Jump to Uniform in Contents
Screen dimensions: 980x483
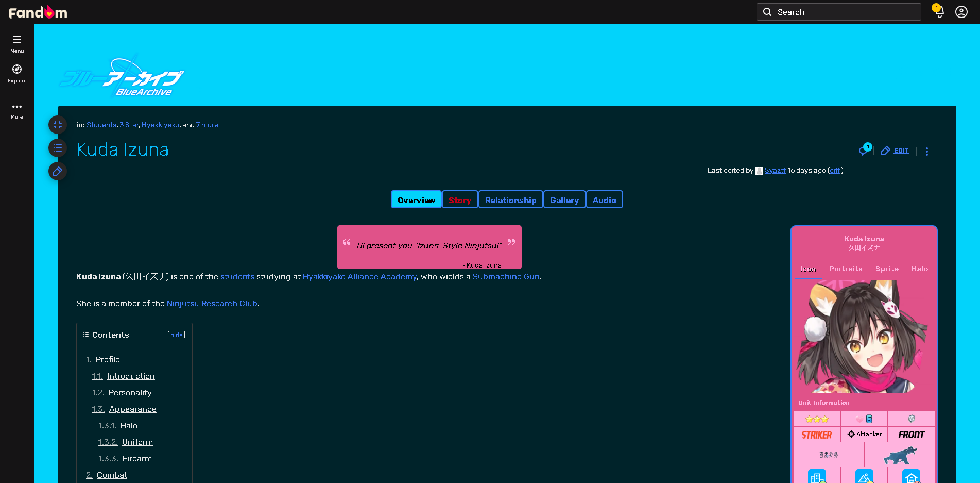(x=137, y=442)
